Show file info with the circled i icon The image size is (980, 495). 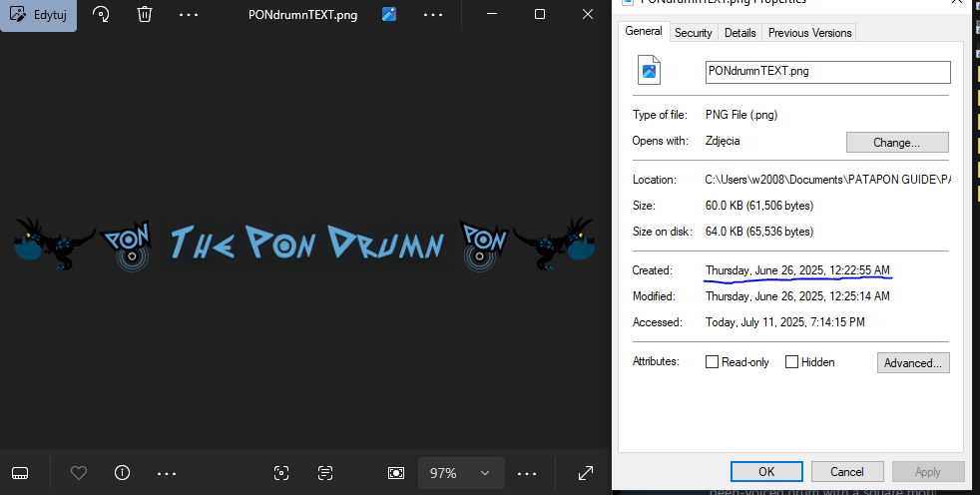[123, 473]
